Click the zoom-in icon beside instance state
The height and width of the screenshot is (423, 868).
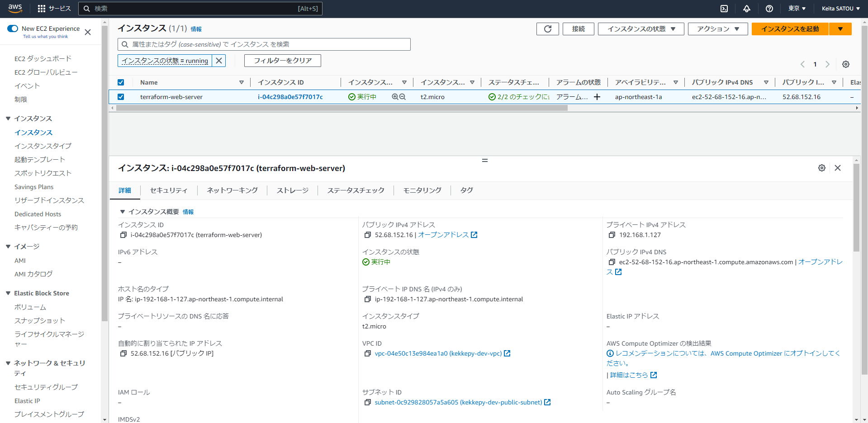395,97
